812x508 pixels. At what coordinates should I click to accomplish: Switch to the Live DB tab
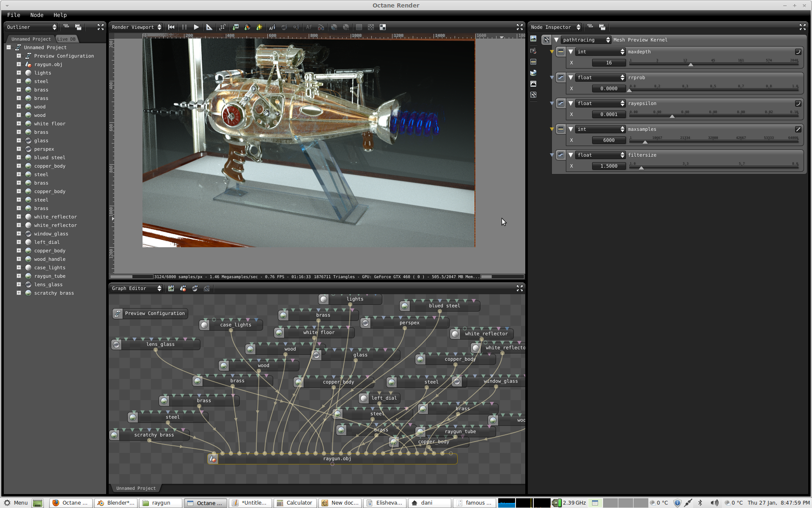click(66, 39)
